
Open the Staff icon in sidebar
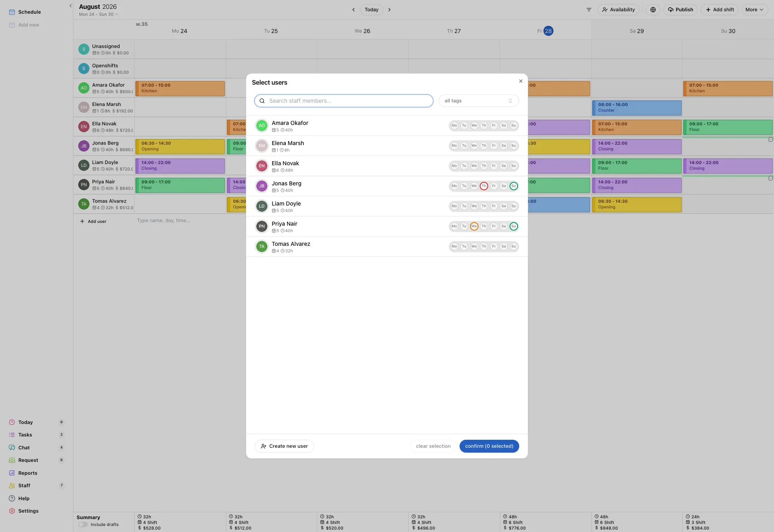tap(12, 486)
